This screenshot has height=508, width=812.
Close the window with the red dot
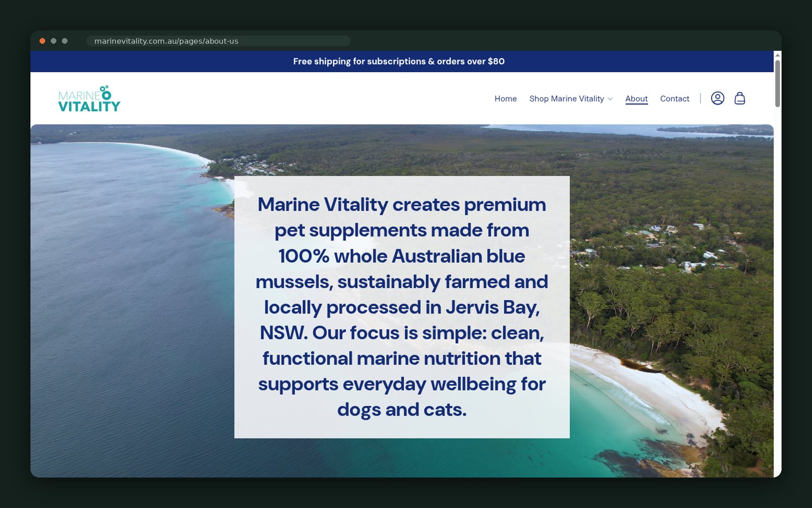click(x=43, y=41)
